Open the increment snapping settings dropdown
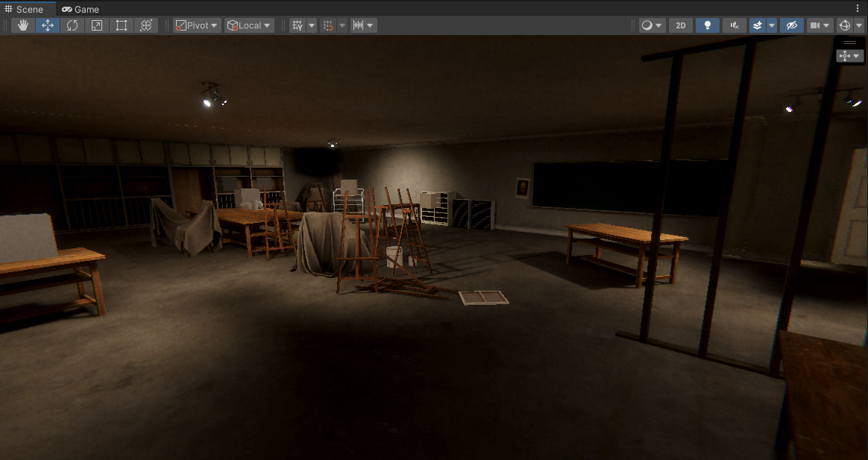Image resolution: width=868 pixels, height=460 pixels. point(364,25)
